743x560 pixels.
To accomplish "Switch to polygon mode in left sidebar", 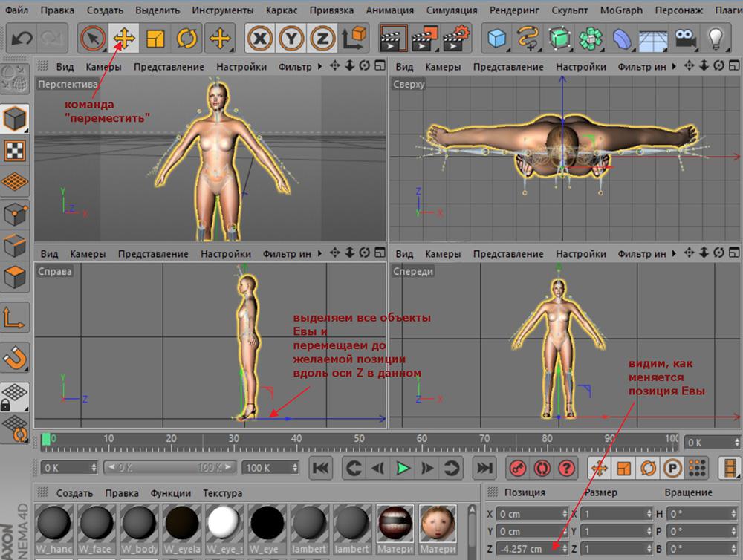I will point(16,279).
